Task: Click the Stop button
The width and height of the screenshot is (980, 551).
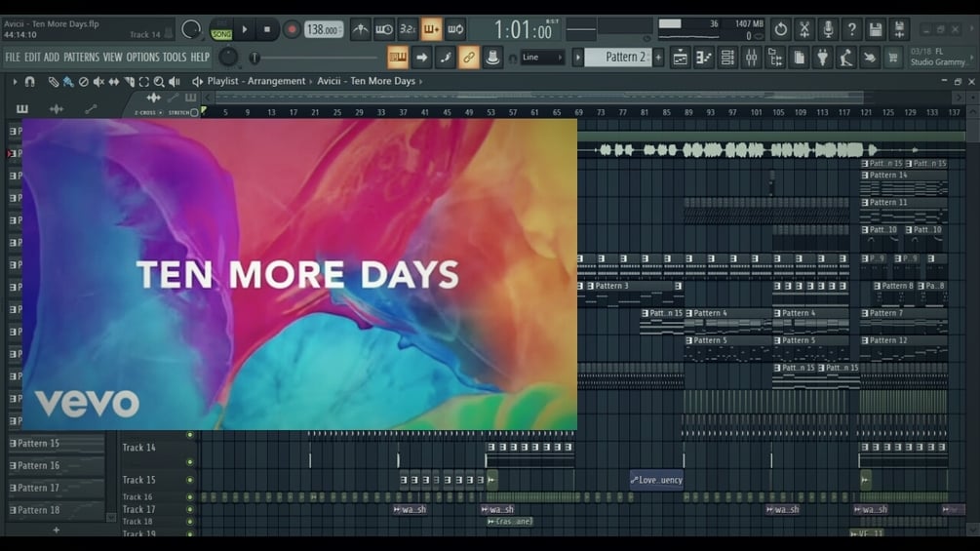Action: 267,29
